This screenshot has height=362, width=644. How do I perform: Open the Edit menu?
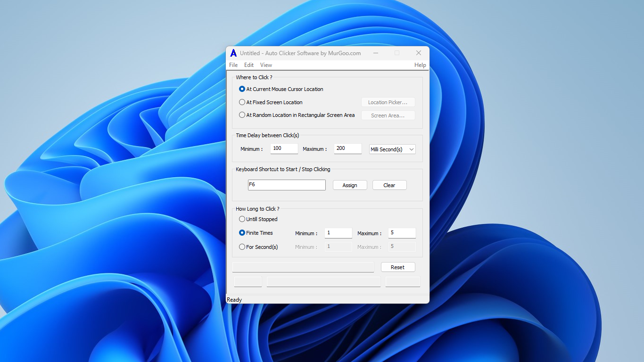(x=248, y=65)
